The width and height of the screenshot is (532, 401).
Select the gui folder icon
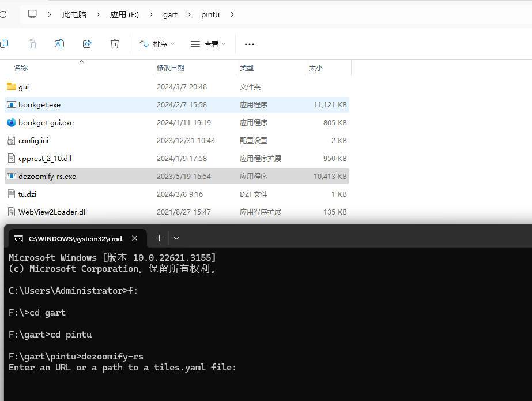click(12, 87)
